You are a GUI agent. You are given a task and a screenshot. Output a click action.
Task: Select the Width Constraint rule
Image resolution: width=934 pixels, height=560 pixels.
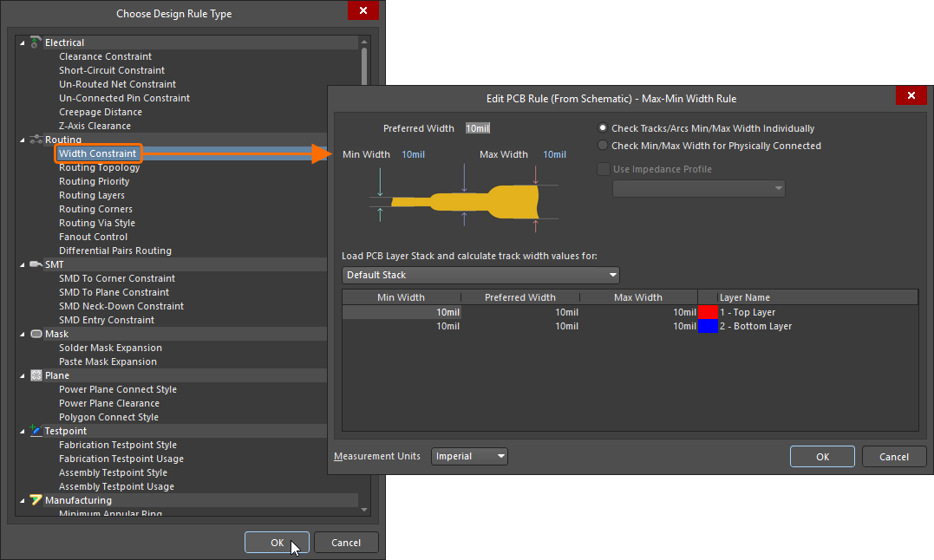[x=97, y=153]
